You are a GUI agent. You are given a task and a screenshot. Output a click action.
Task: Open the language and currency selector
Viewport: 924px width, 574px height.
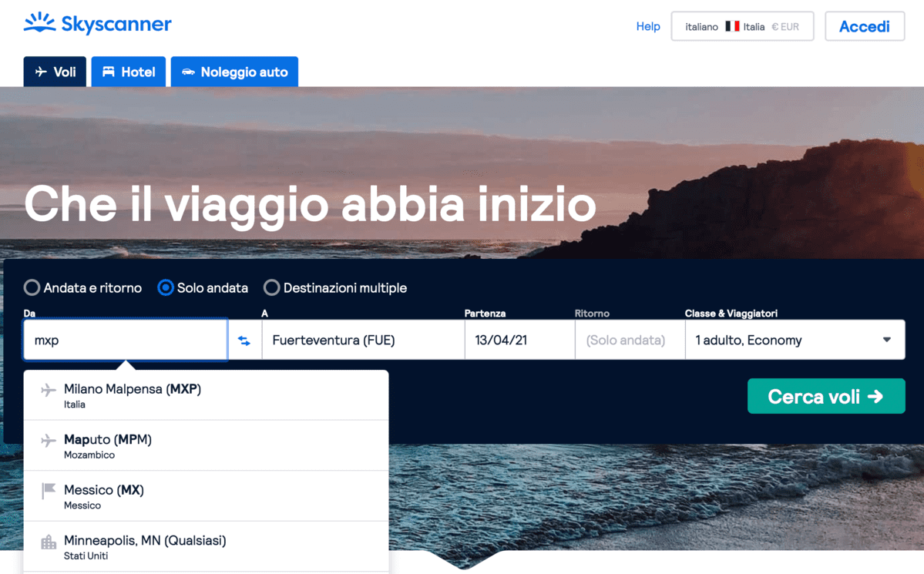(x=742, y=26)
